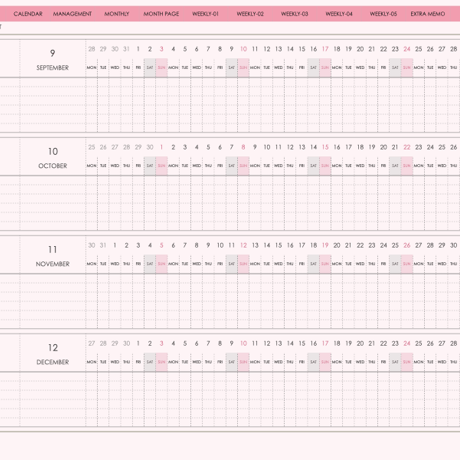Click the OCTOBER month label

[x=52, y=166]
